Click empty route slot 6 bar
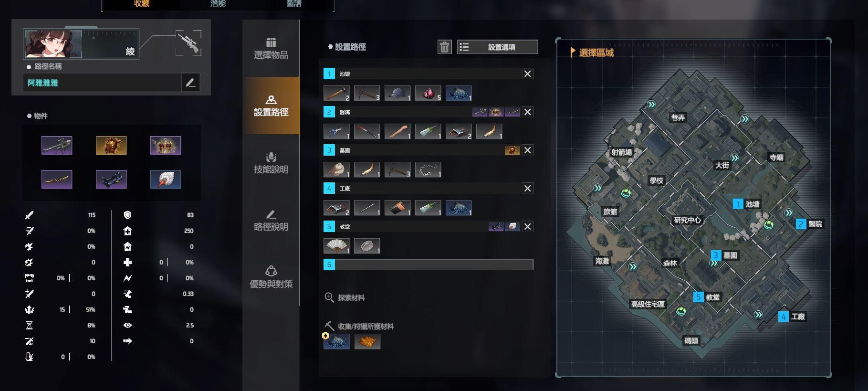 click(428, 264)
